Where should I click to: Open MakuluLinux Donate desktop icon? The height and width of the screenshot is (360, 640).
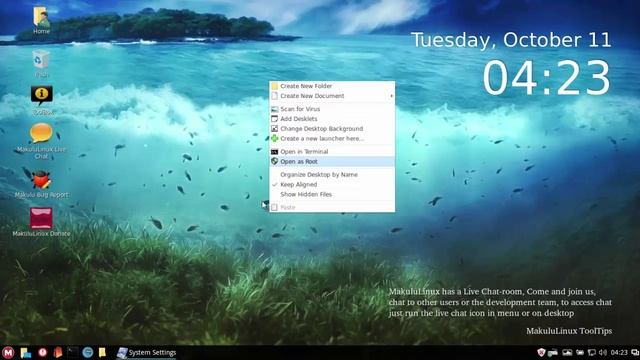41,222
